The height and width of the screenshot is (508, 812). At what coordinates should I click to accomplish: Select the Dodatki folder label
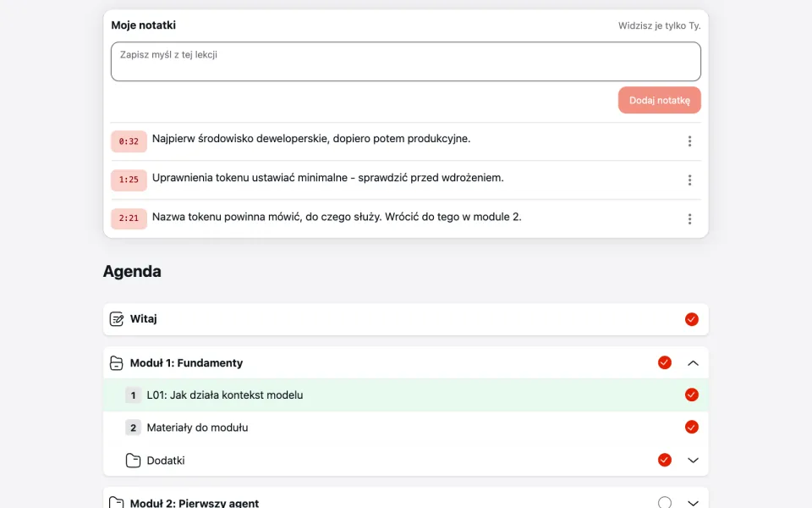(x=166, y=461)
